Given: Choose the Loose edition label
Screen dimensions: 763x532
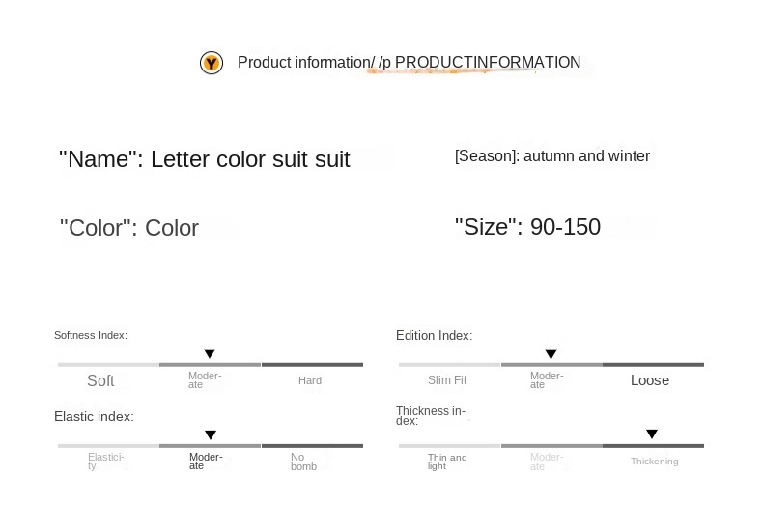Looking at the screenshot, I should coord(650,380).
